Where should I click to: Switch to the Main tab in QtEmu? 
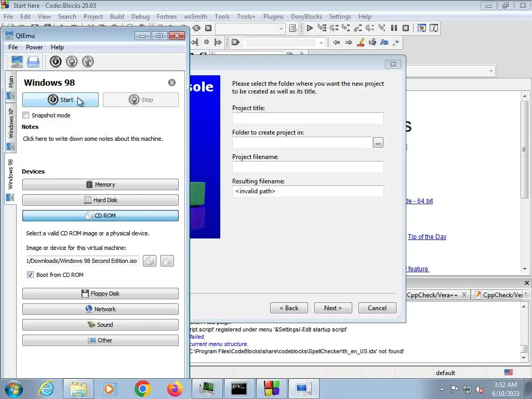[10, 87]
